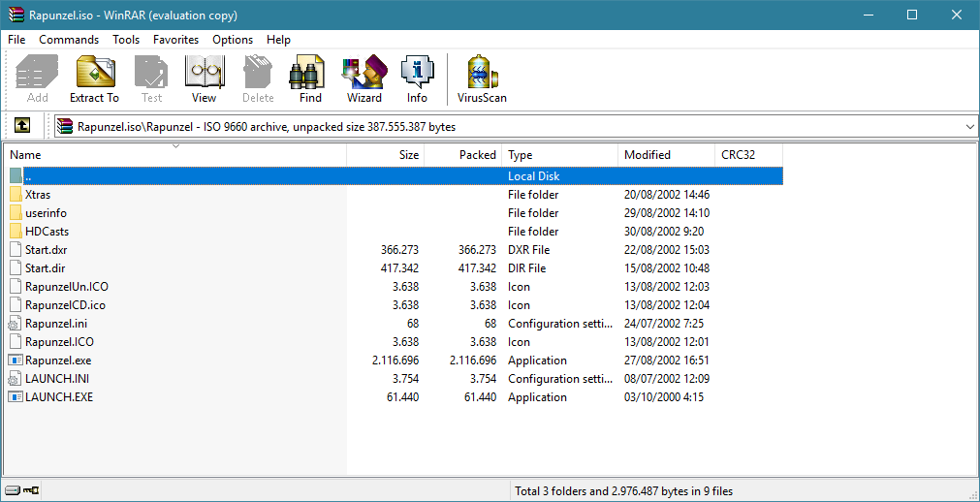Viewport: 980px width, 502px height.
Task: Sort by Modified column header
Action: (x=666, y=154)
